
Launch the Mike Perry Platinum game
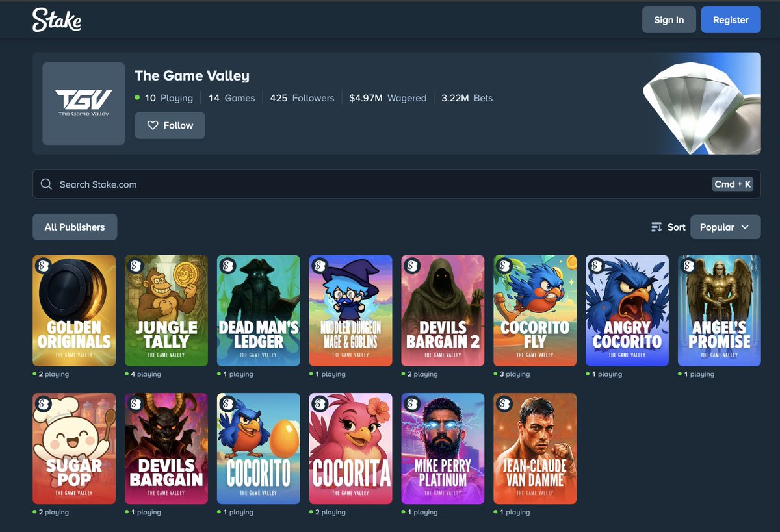pyautogui.click(x=443, y=449)
